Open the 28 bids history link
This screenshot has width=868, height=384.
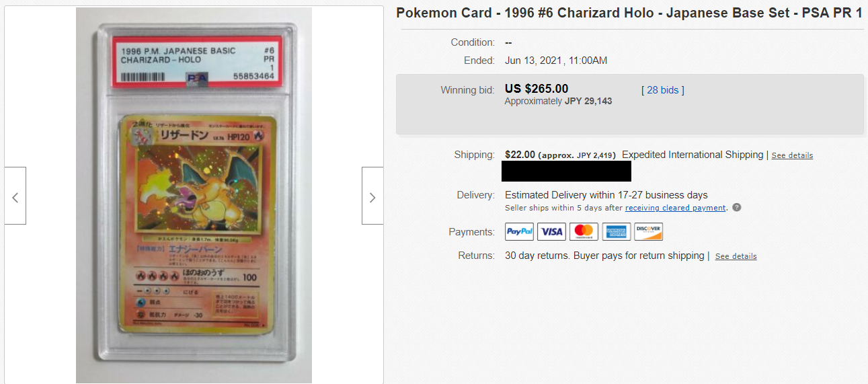pyautogui.click(x=663, y=90)
